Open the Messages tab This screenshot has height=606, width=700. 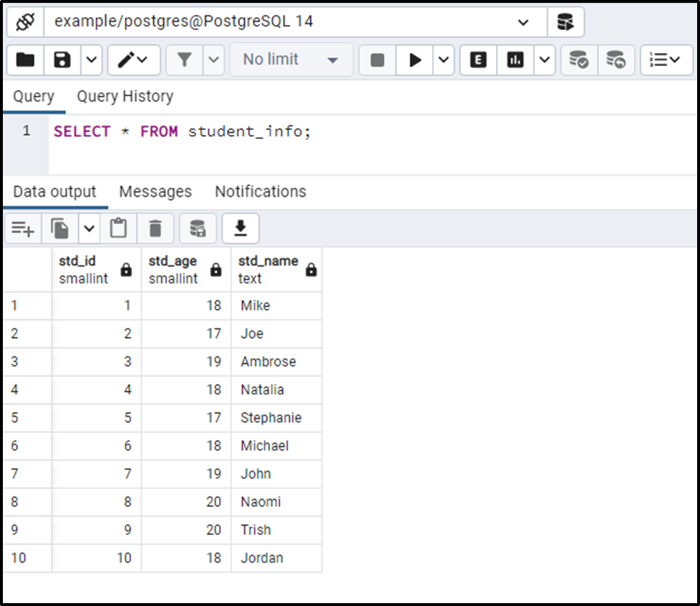[x=155, y=192]
